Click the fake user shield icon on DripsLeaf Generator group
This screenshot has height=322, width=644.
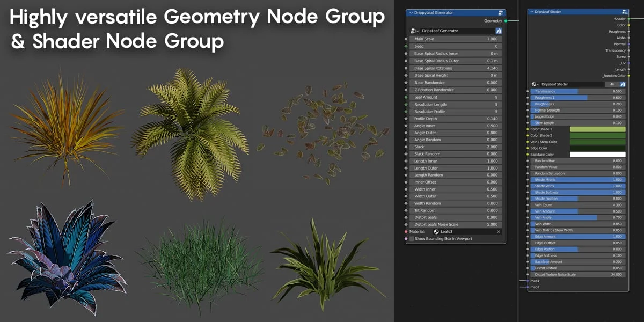(499, 31)
